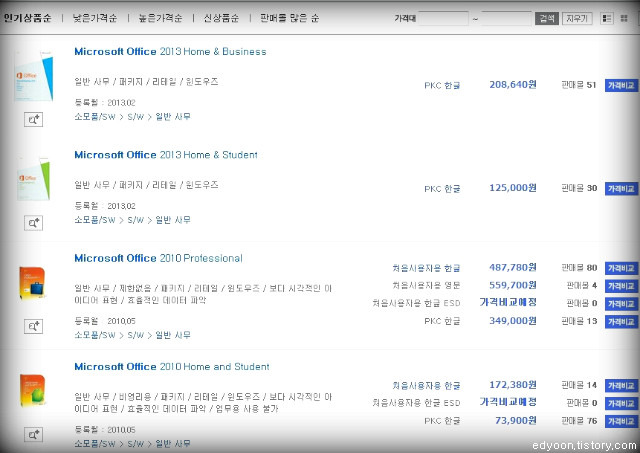The width and height of the screenshot is (640, 453).
Task: Click the 지우기 clear button
Action: point(577,18)
